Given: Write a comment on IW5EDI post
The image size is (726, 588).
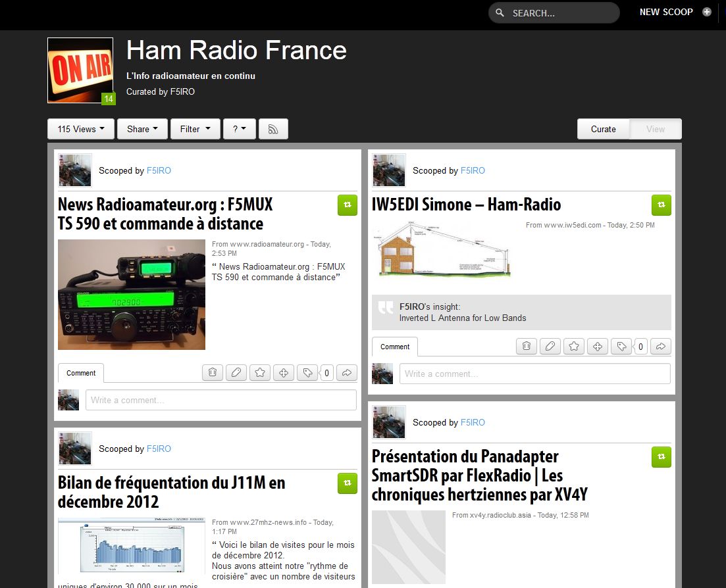Looking at the screenshot, I should [x=534, y=374].
